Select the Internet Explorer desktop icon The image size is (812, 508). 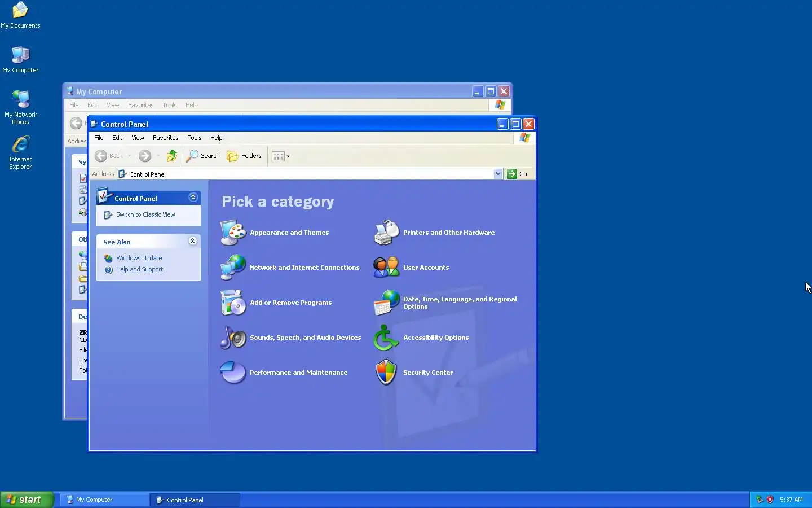click(20, 152)
